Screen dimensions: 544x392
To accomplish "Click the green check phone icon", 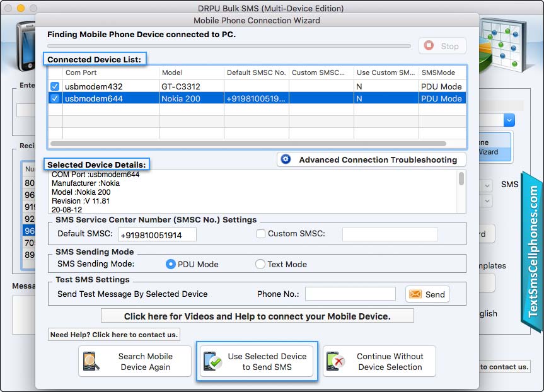I will [212, 361].
